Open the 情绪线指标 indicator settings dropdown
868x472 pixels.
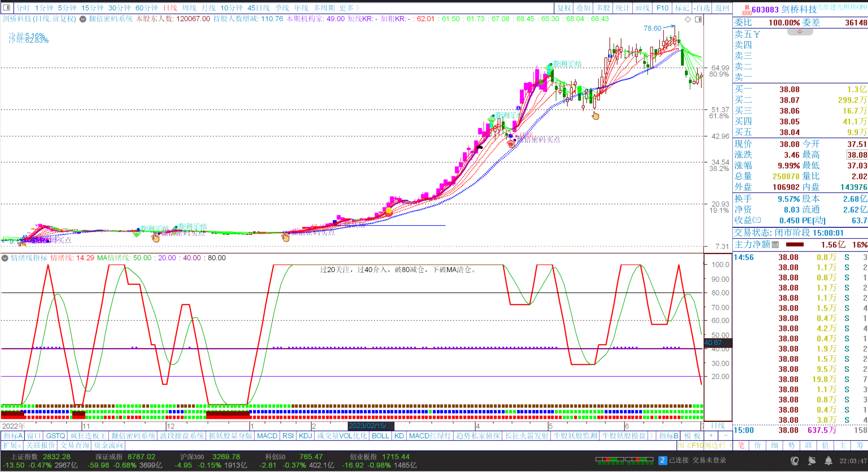(5, 258)
